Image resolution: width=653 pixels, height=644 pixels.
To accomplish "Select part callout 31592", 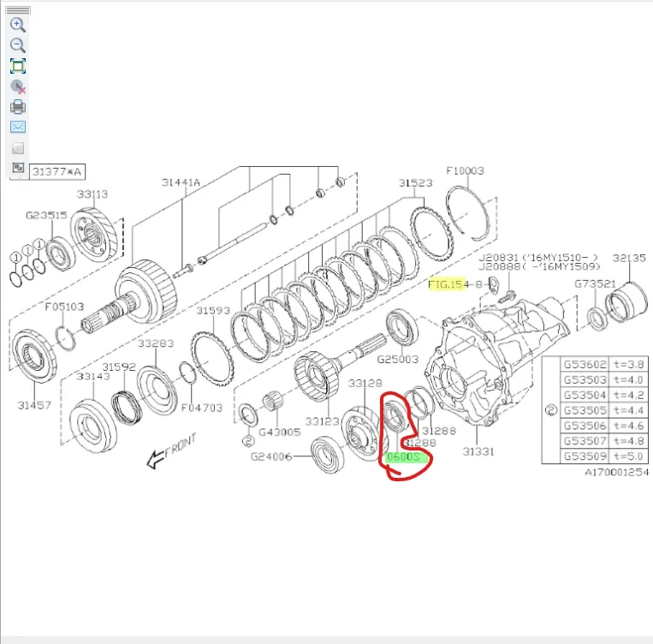I will [119, 367].
